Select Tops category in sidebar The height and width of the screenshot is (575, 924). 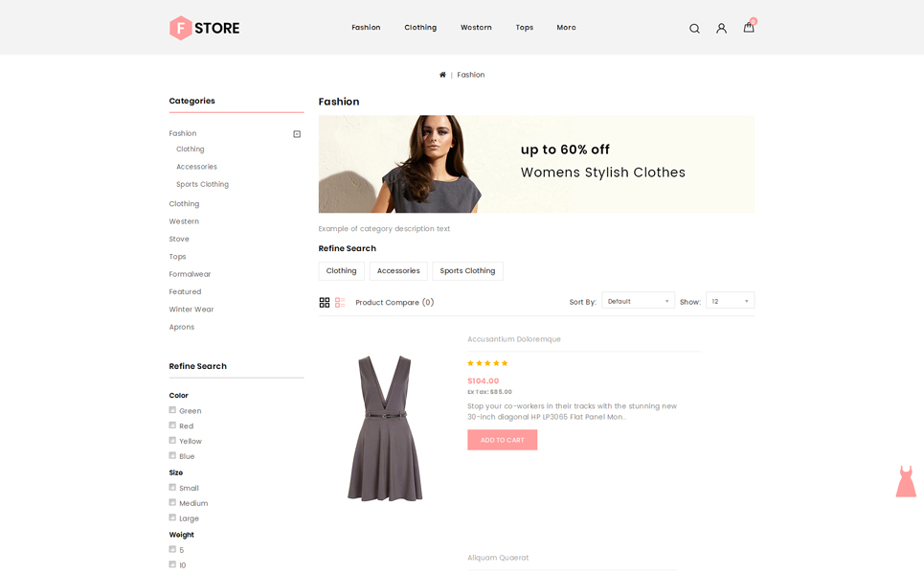177,257
